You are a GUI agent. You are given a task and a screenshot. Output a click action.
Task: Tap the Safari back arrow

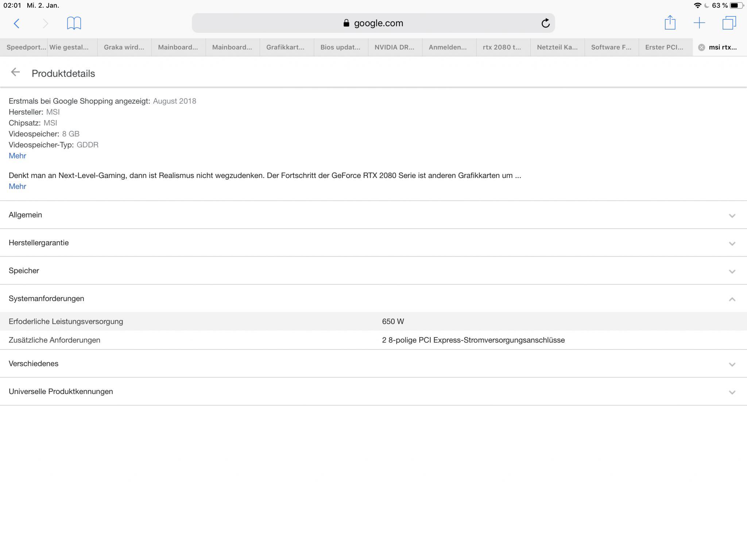[16, 23]
